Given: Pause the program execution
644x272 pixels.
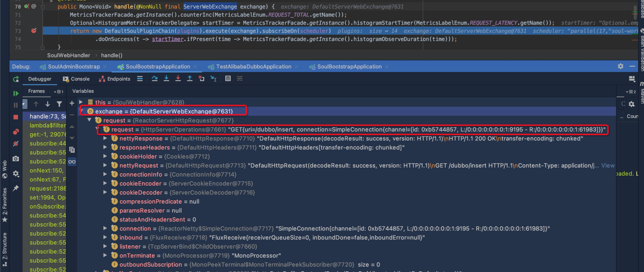Looking at the screenshot, I should [x=16, y=105].
